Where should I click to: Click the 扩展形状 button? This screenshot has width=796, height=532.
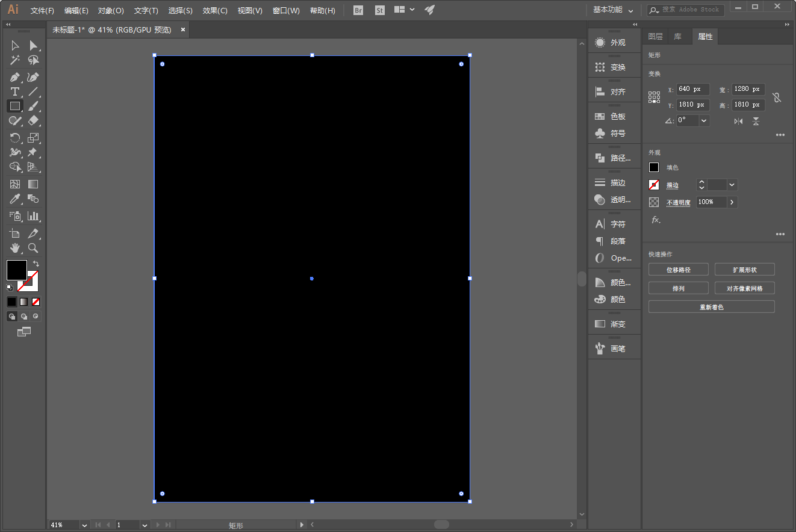pos(745,270)
